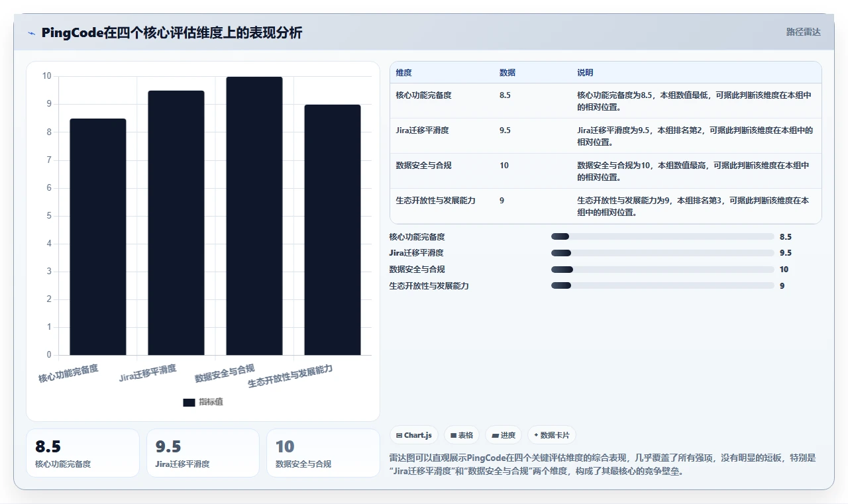Click the 核心功能完备度 label in progress list

[x=417, y=236]
